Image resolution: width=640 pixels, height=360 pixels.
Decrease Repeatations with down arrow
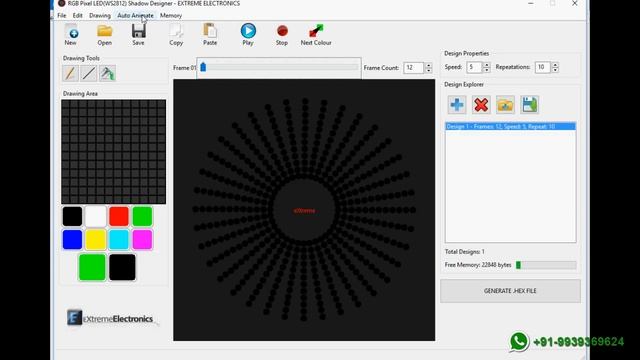coord(555,70)
